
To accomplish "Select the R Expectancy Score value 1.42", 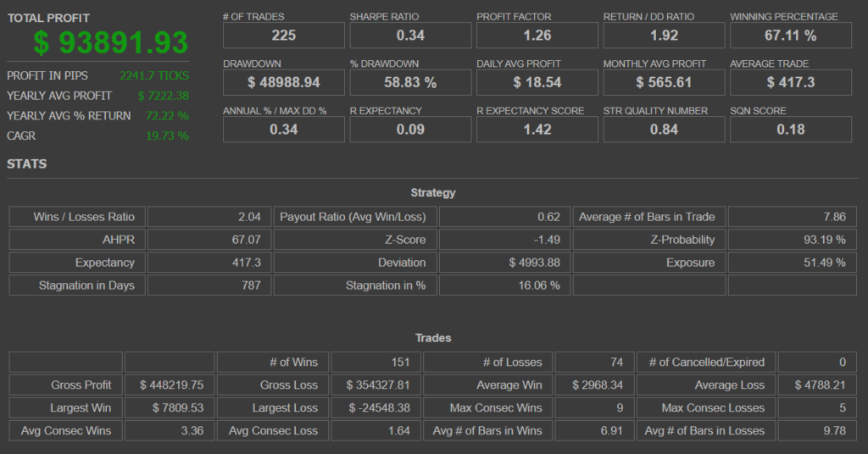I will [x=537, y=129].
